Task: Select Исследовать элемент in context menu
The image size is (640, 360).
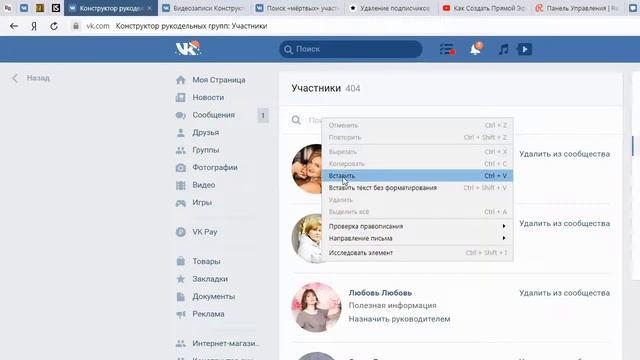Action: point(417,253)
